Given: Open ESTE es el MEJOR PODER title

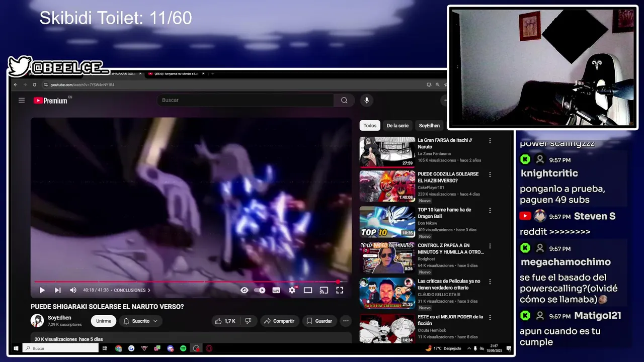Looking at the screenshot, I should [450, 320].
